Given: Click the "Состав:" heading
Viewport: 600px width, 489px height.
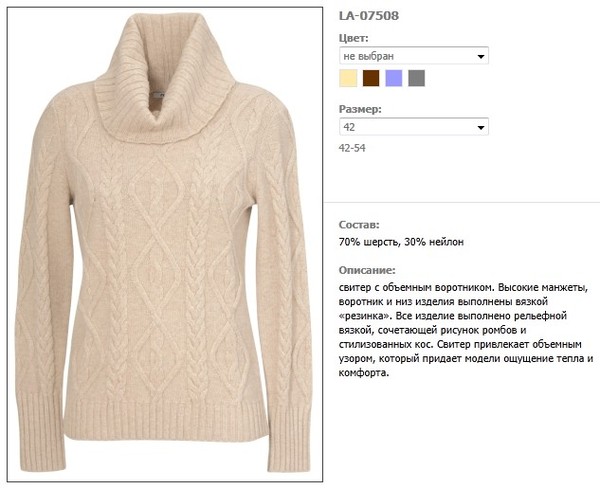Looking at the screenshot, I should 359,225.
